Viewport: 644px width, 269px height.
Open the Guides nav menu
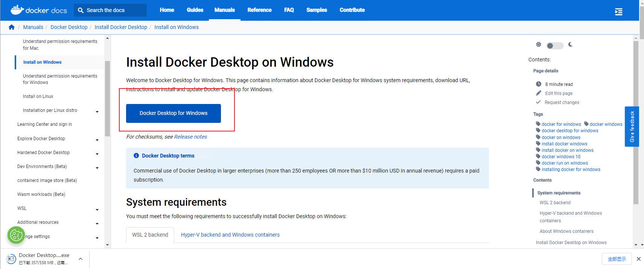coord(195,10)
